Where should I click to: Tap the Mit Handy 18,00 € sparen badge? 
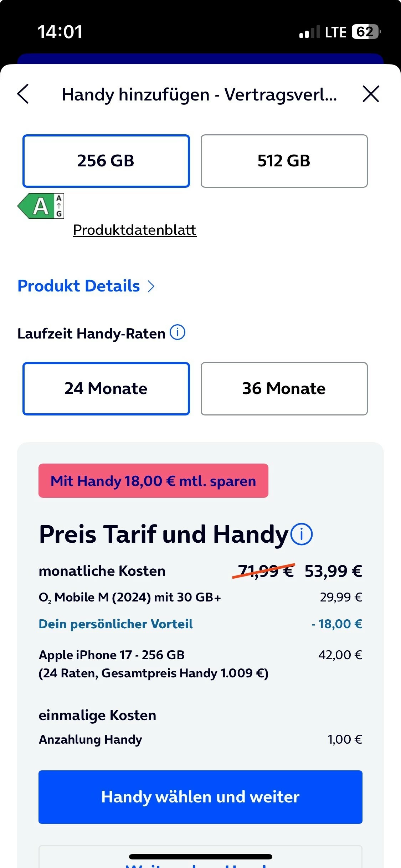[x=153, y=481]
